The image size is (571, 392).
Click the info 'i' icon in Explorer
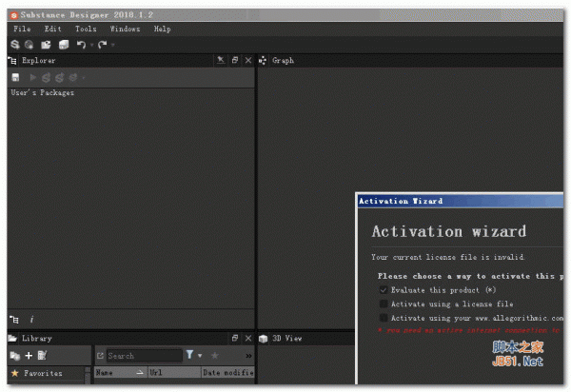tap(31, 320)
